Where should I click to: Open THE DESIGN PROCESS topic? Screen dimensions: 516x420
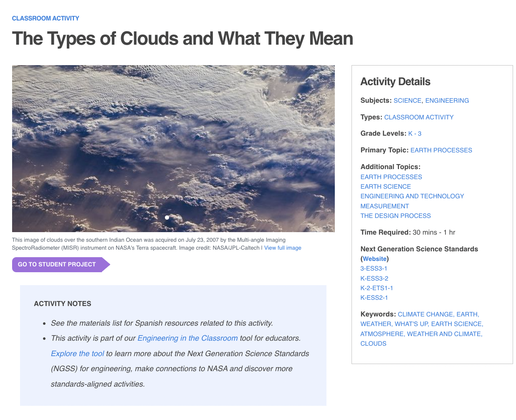[x=395, y=215]
